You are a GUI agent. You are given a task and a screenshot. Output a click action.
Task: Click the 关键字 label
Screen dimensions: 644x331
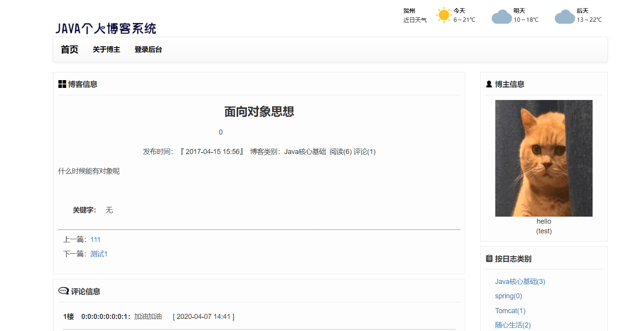coord(84,210)
